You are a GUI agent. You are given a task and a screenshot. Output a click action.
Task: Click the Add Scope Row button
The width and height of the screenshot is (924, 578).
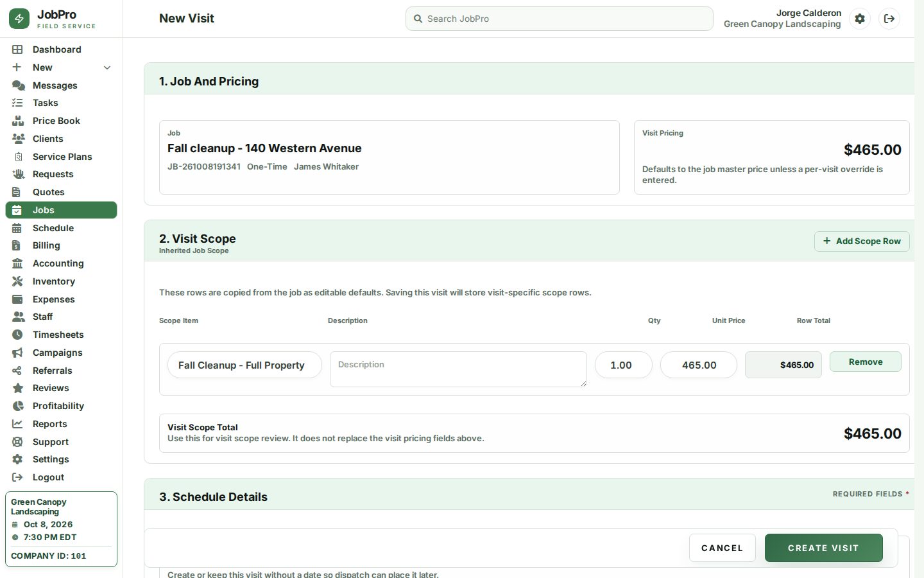pos(862,241)
